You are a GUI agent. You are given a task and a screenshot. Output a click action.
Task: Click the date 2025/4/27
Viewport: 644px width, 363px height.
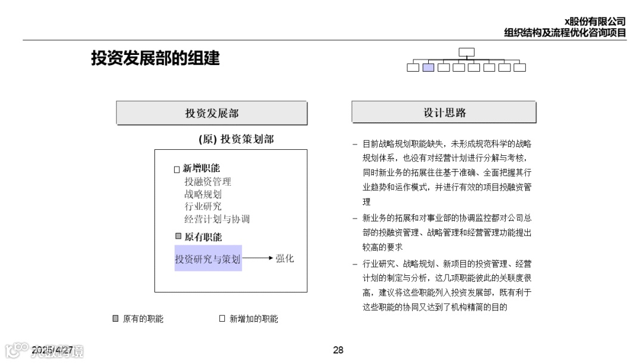[x=52, y=350]
